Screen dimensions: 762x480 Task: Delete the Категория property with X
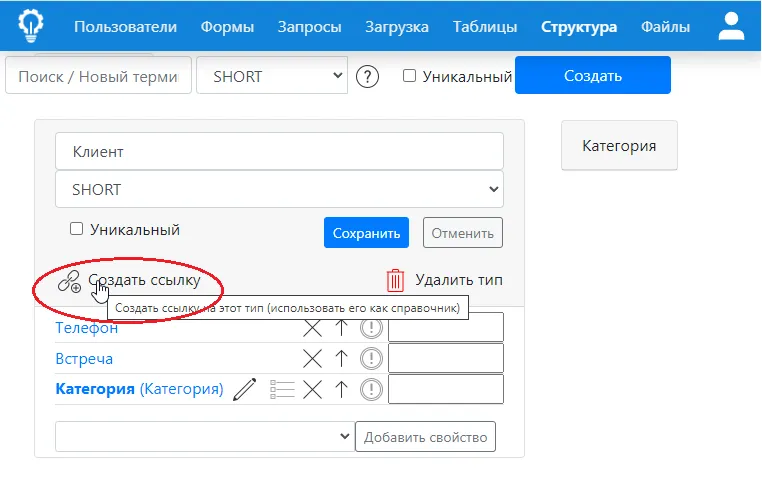[312, 390]
